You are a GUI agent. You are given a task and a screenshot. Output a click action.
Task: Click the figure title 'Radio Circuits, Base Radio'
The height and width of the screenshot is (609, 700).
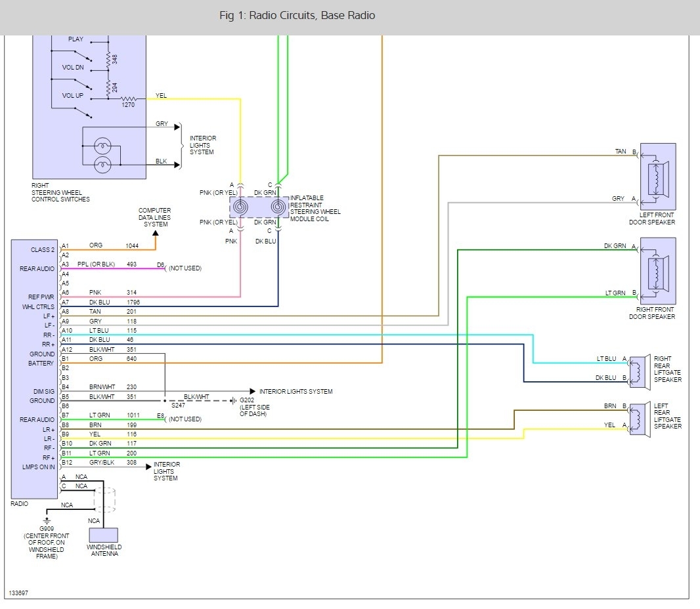point(297,15)
